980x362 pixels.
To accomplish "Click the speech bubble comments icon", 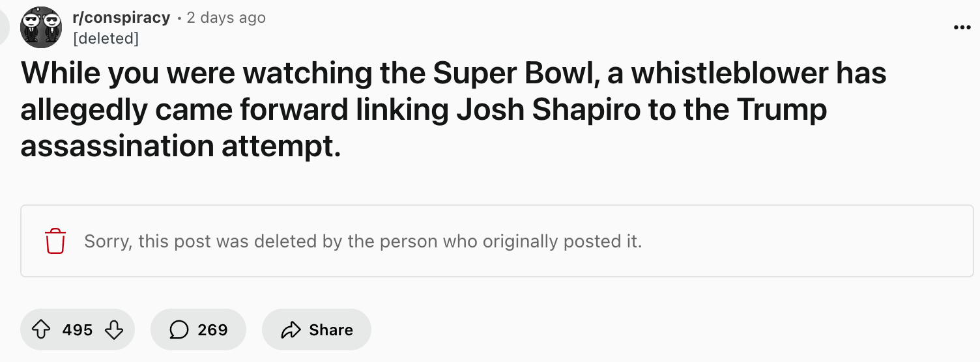I will coord(179,330).
